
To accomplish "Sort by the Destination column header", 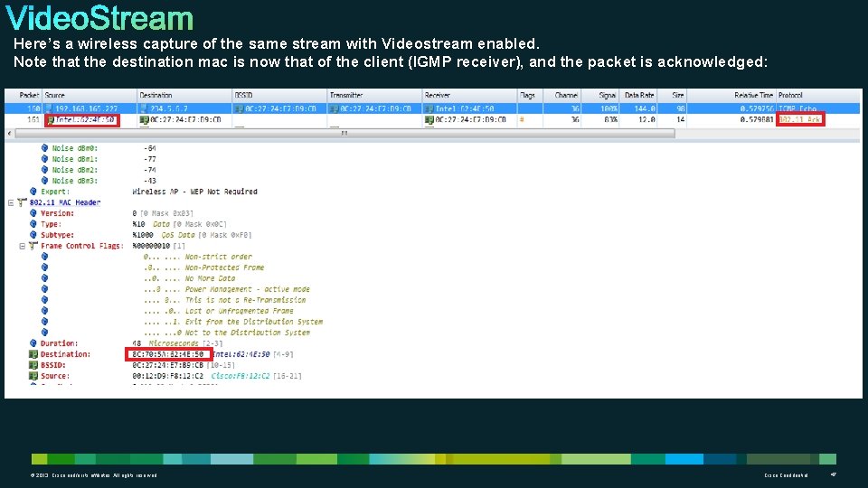I will [x=156, y=95].
